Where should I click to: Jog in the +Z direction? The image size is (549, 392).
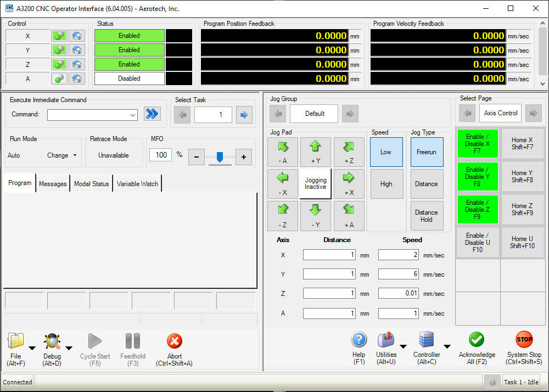(349, 152)
